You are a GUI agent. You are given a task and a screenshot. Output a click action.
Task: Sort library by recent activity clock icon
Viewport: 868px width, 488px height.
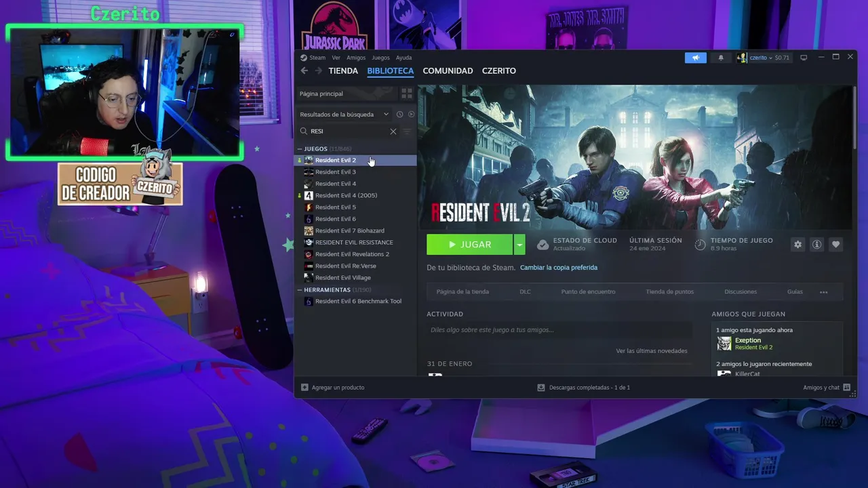tap(399, 115)
